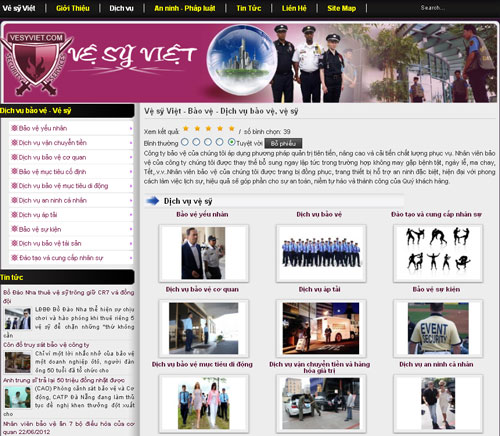The height and width of the screenshot is (436, 500).
Task: Click news thumbnail for Anh trung sĩ article
Action: point(18,397)
